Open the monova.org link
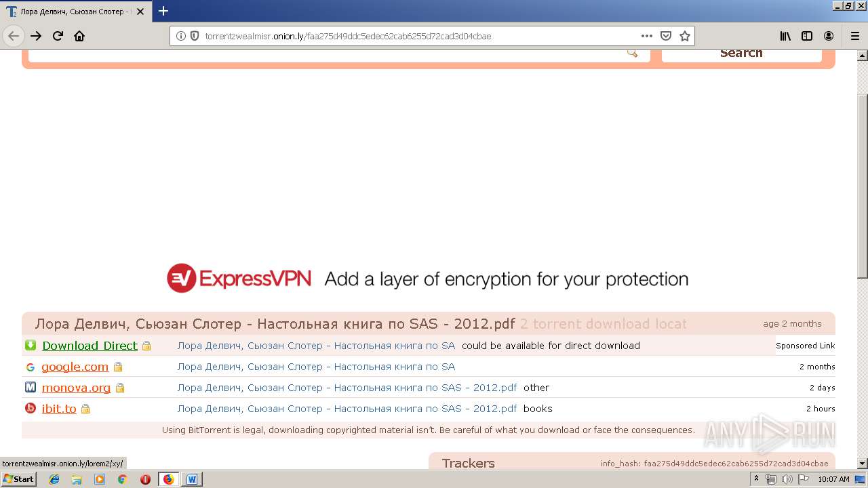This screenshot has height=488, width=868. pos(76,388)
